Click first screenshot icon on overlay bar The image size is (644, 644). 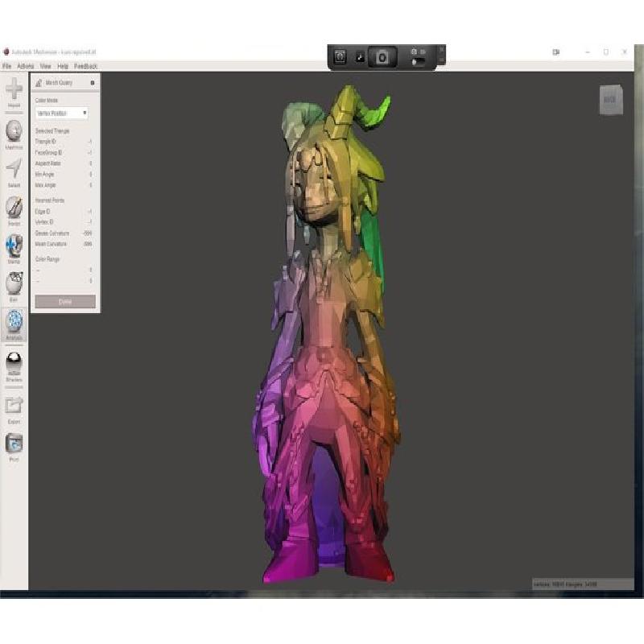[340, 56]
